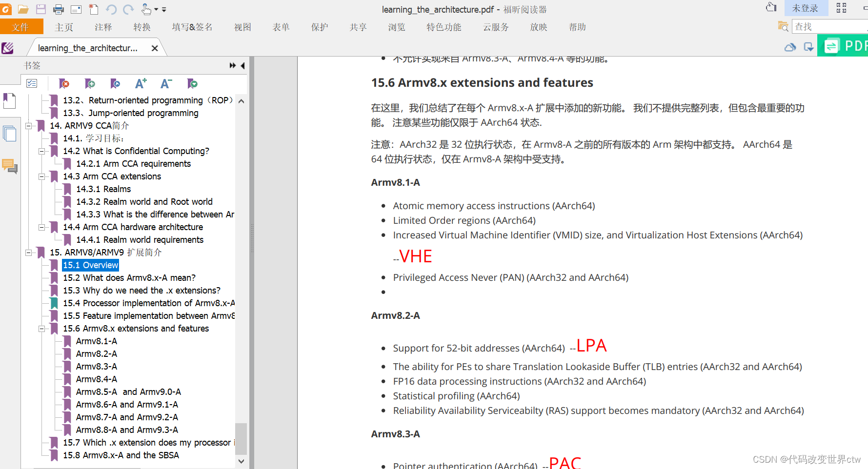This screenshot has height=469, width=868.
Task: Open the 主页 ribbon tab
Action: pyautogui.click(x=64, y=27)
